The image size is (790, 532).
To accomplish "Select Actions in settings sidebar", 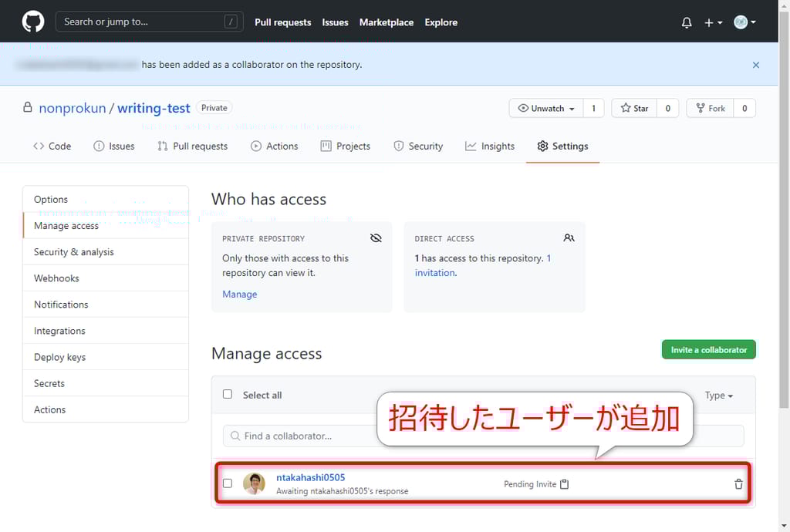I will coord(106,409).
